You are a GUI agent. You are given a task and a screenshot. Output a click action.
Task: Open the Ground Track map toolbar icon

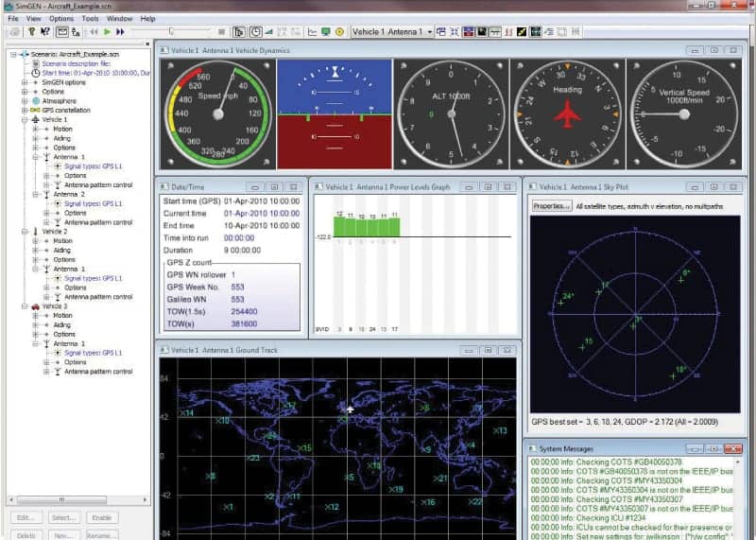(x=535, y=32)
